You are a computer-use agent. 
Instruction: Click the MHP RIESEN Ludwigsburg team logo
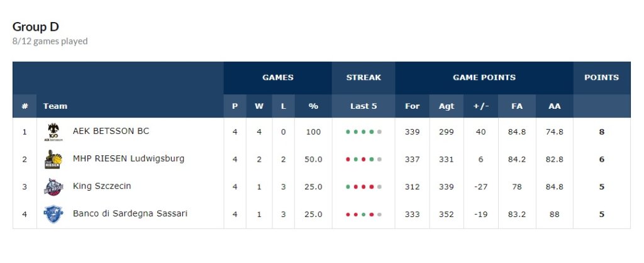pyautogui.click(x=53, y=160)
